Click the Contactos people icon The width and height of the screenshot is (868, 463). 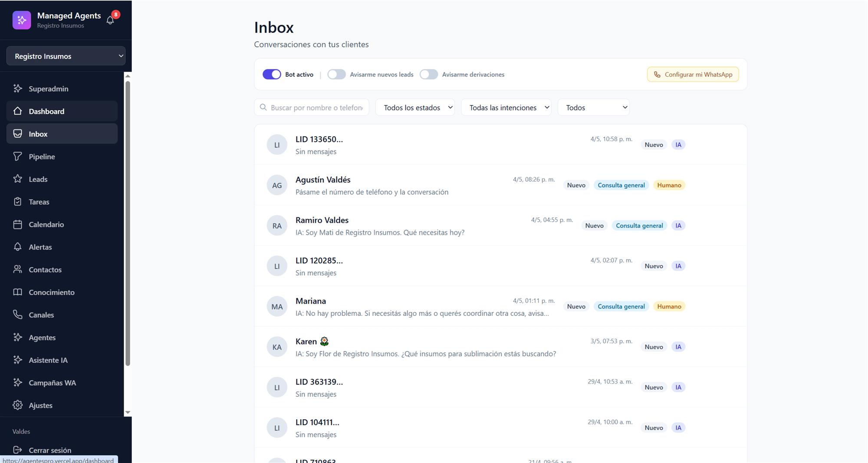[x=18, y=269]
